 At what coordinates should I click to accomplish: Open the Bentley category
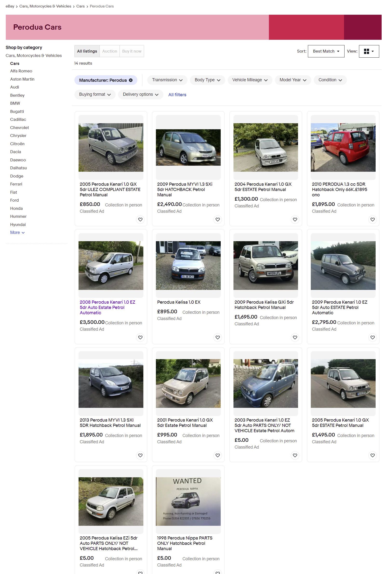pyautogui.click(x=17, y=95)
